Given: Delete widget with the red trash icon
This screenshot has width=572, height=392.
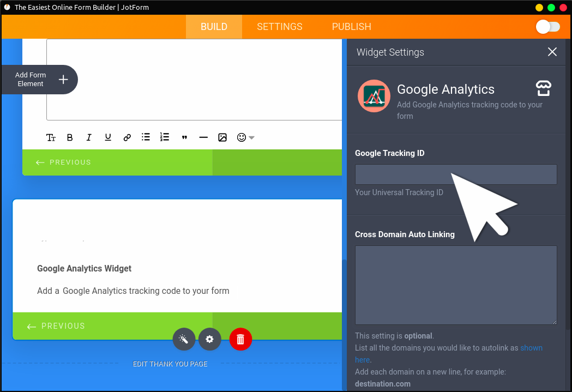Looking at the screenshot, I should pyautogui.click(x=240, y=339).
